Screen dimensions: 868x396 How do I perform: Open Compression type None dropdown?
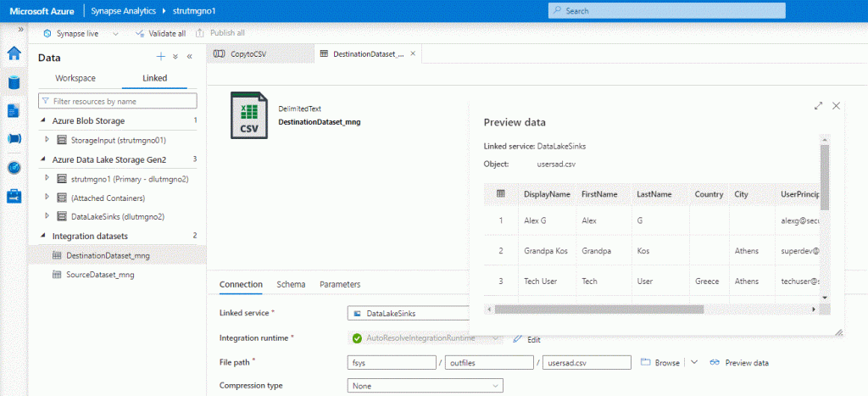pyautogui.click(x=426, y=386)
